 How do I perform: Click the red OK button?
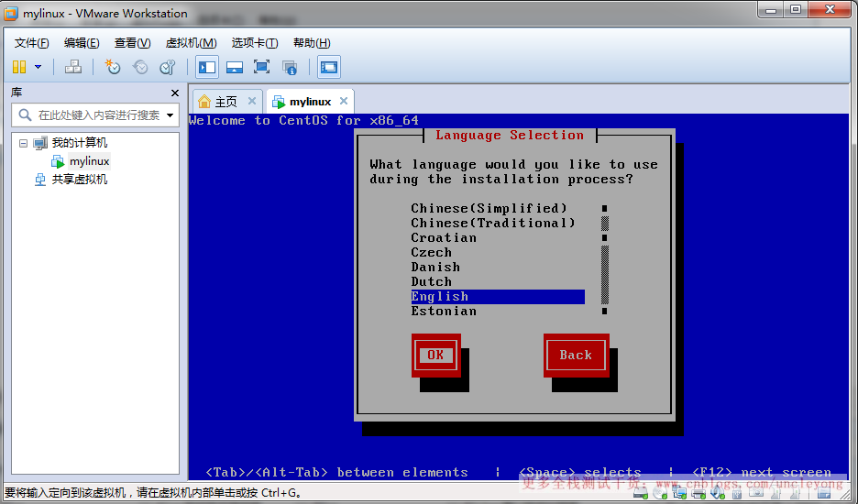436,356
